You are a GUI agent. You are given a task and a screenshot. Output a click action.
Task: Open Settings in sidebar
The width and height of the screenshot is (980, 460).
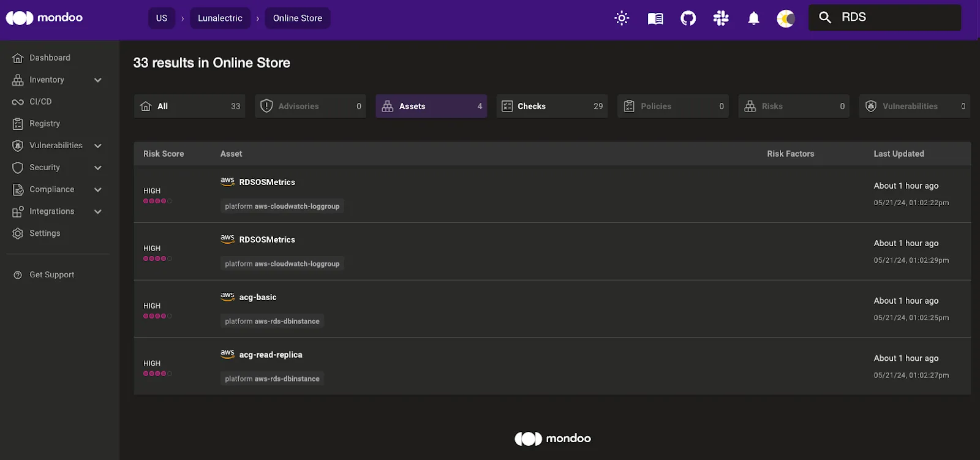click(45, 233)
